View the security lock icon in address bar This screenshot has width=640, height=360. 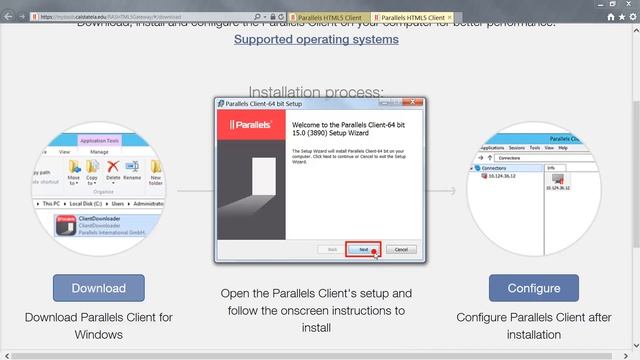click(273, 17)
